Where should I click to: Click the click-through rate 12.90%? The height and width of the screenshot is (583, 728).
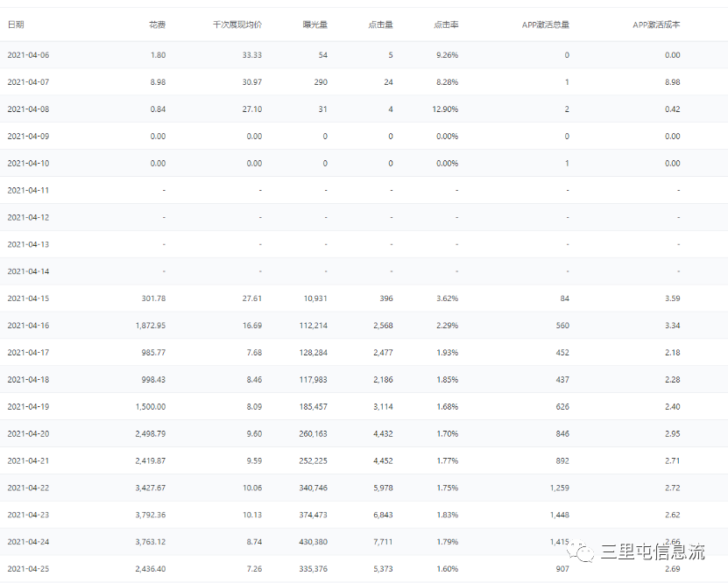[x=444, y=109]
